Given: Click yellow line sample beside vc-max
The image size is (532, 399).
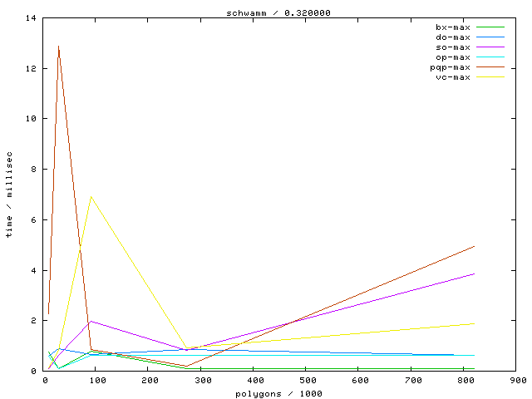Looking at the screenshot, I should point(490,77).
